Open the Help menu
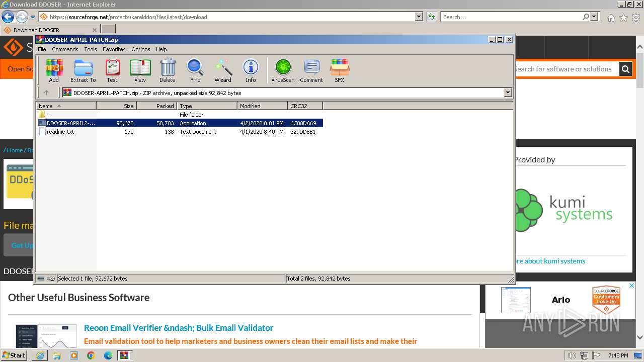Image resolution: width=644 pixels, height=362 pixels. click(x=161, y=49)
